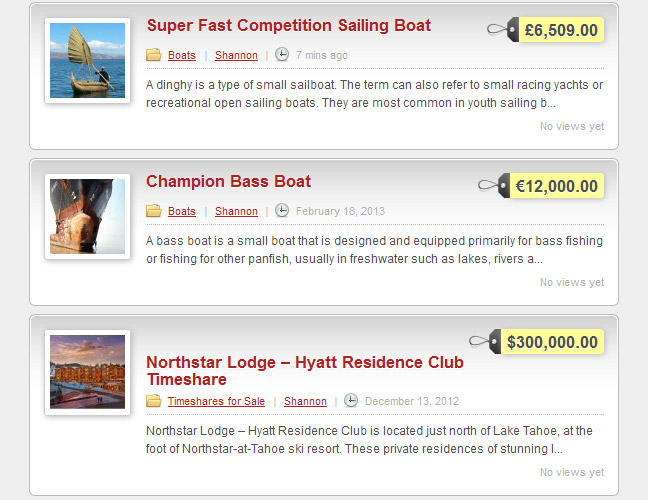Click folder icon next to Timeshares for Sale

(x=154, y=400)
